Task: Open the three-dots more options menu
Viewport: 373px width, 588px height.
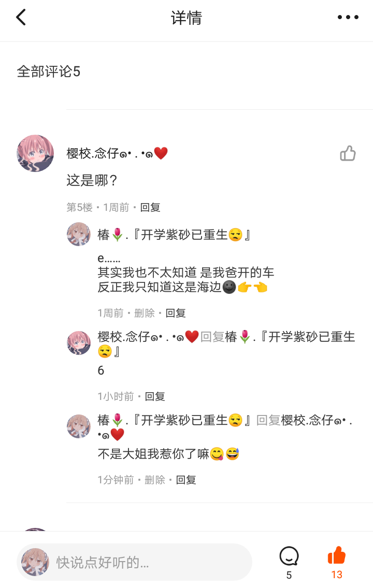Action: [348, 17]
